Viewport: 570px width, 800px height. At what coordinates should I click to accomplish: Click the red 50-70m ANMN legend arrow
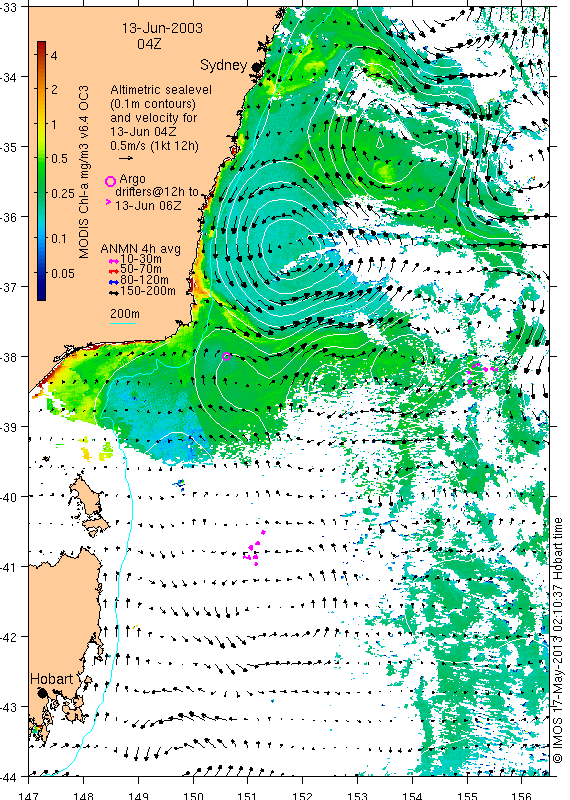[114, 271]
